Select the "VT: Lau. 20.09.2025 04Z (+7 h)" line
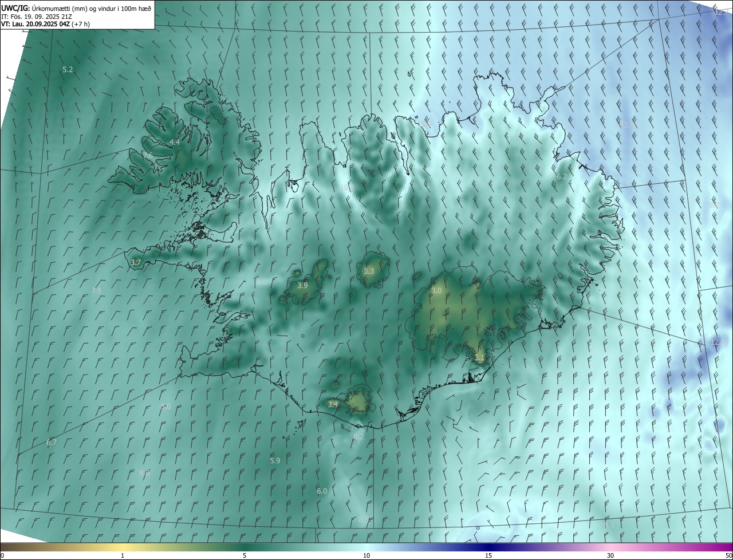This screenshot has height=560, width=733. pos(45,24)
